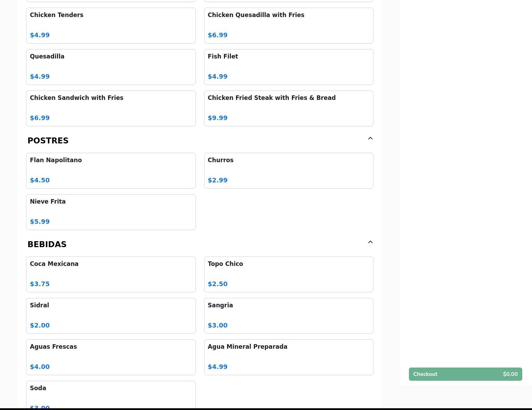The width and height of the screenshot is (532, 410).
Task: Choose the Quesadilla item card
Action: [111, 67]
